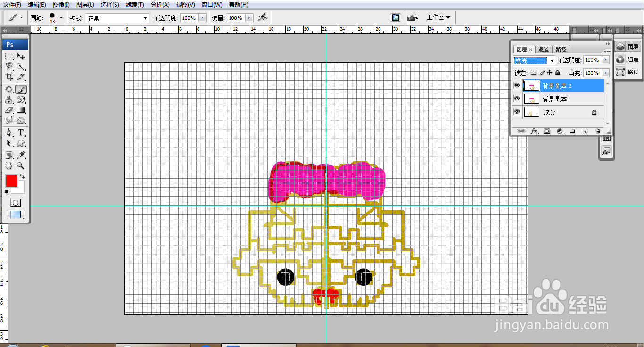Select the Eyedropper tool
This screenshot has height=347, width=644.
[21, 155]
